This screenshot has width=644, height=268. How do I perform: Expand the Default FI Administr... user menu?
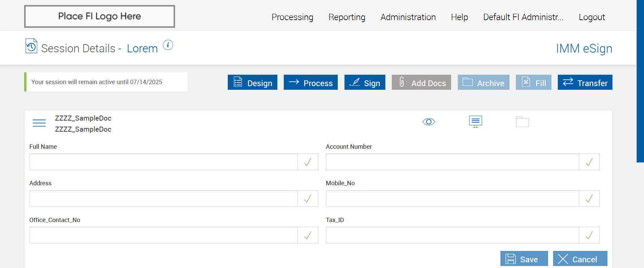(523, 17)
